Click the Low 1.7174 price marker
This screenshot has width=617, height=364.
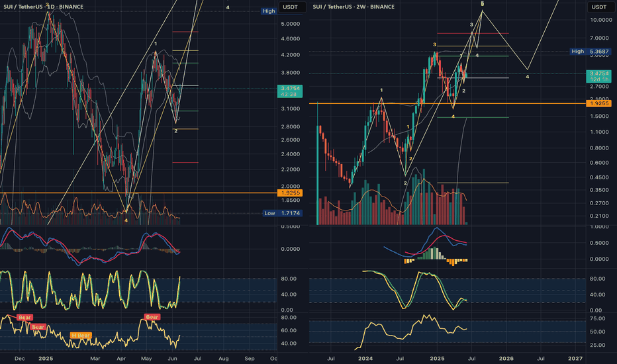pos(283,213)
